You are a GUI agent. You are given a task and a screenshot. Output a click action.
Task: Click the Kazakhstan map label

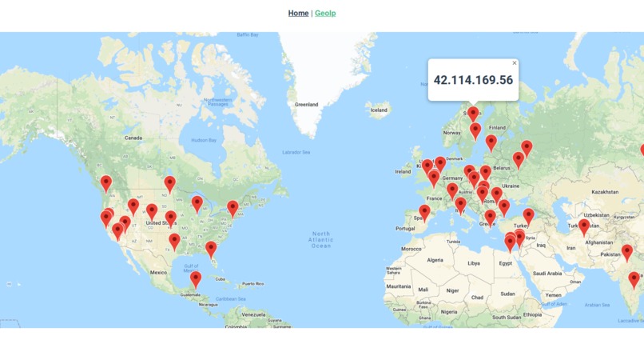(x=605, y=192)
